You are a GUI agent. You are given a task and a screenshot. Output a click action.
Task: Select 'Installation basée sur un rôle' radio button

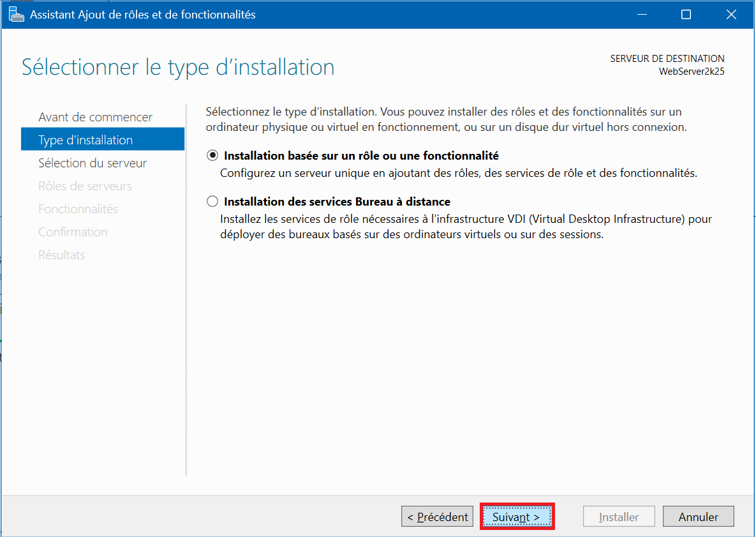(x=212, y=156)
